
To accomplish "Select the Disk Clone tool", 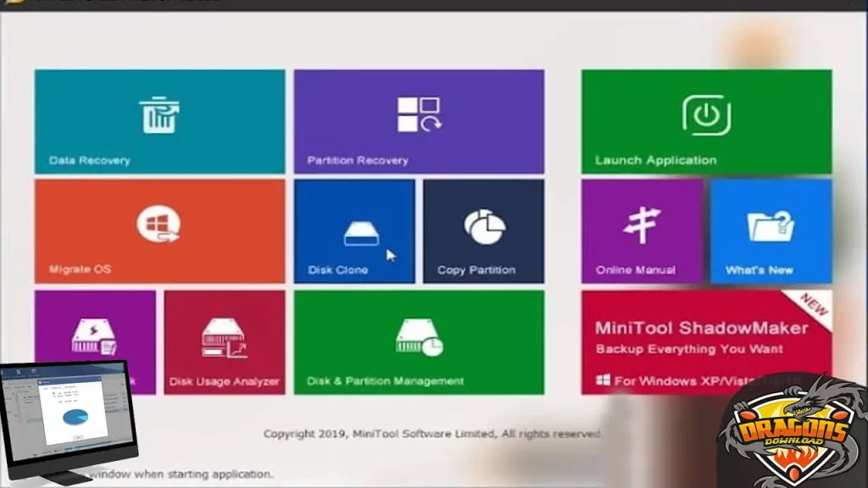I will point(354,230).
